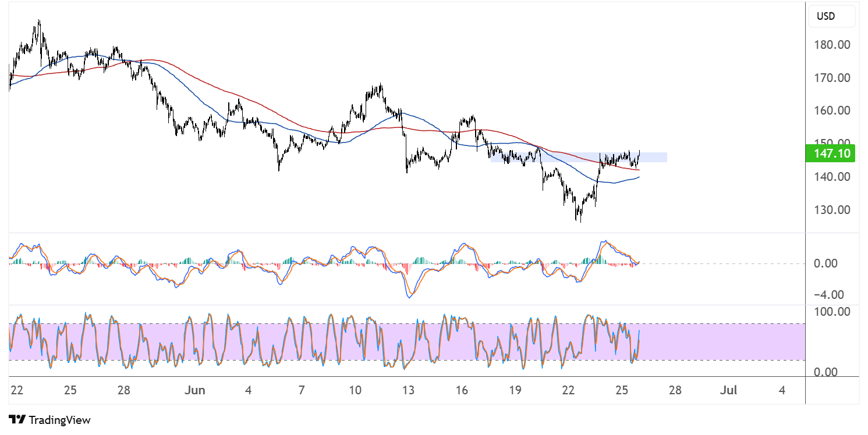Click the TradingView logo link
The height and width of the screenshot is (435, 868).
[50, 420]
